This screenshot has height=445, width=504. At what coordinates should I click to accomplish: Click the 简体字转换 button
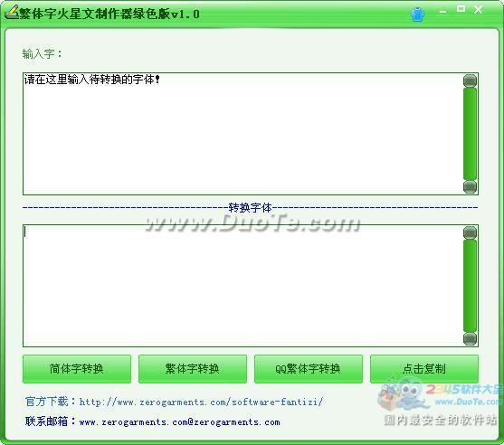point(77,369)
